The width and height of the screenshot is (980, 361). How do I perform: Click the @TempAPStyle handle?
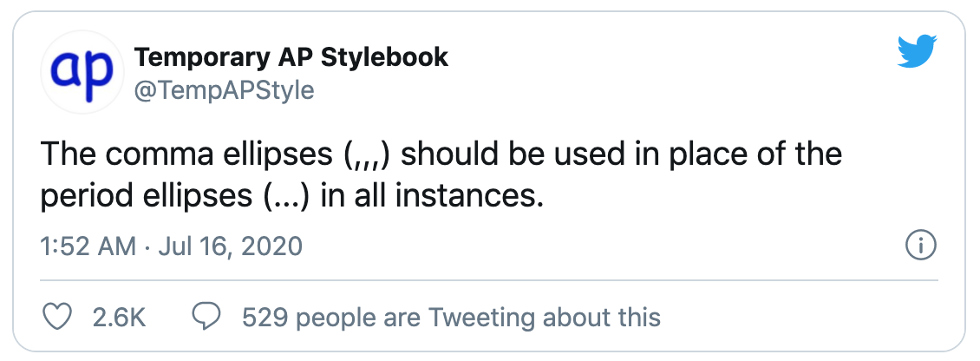point(224,89)
